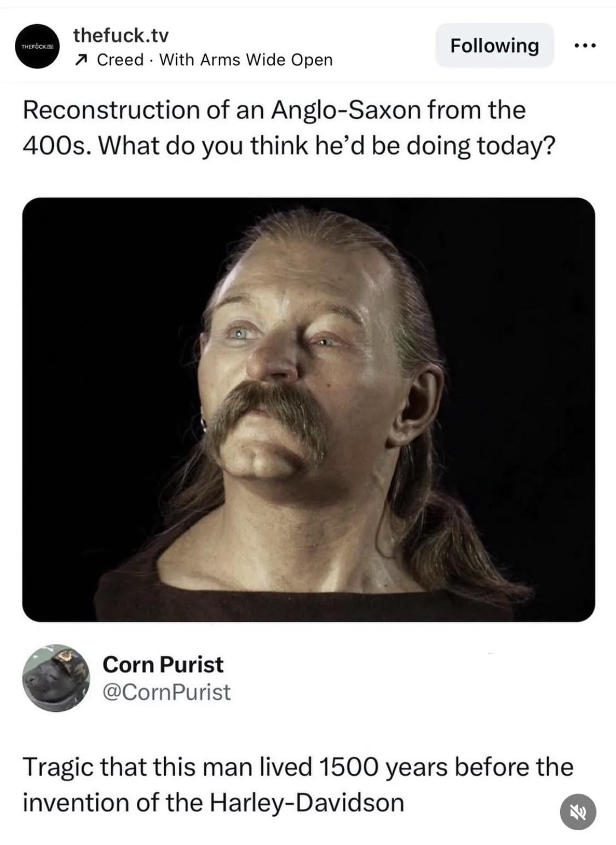The width and height of the screenshot is (616, 845).
Task: Open the Creed artist name audio link
Action: pyautogui.click(x=120, y=59)
